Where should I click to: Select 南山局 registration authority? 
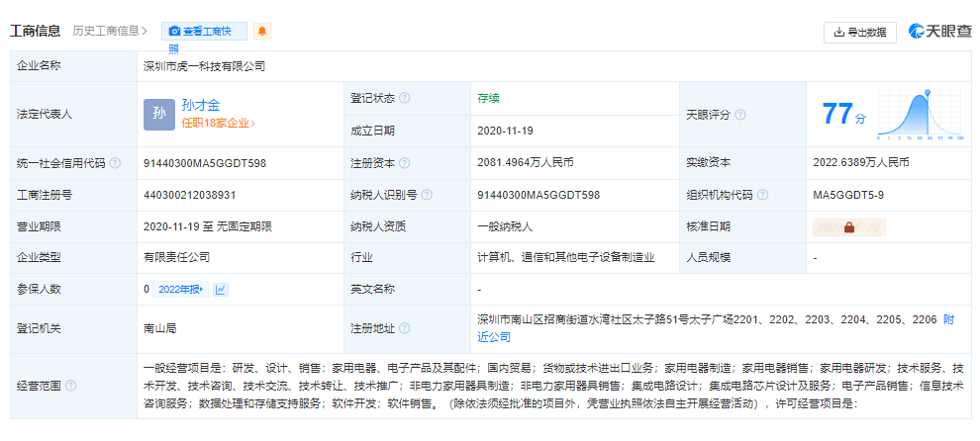[x=160, y=328]
